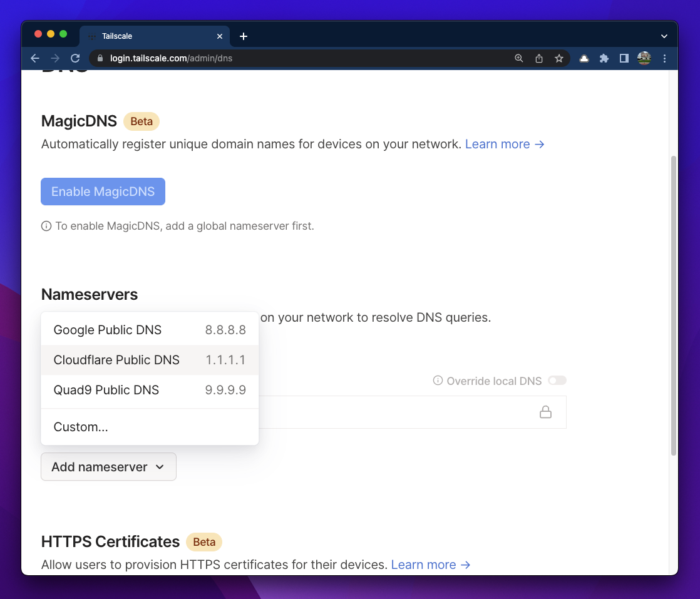Click the share icon in address bar
Image resolution: width=700 pixels, height=599 pixels.
[538, 58]
